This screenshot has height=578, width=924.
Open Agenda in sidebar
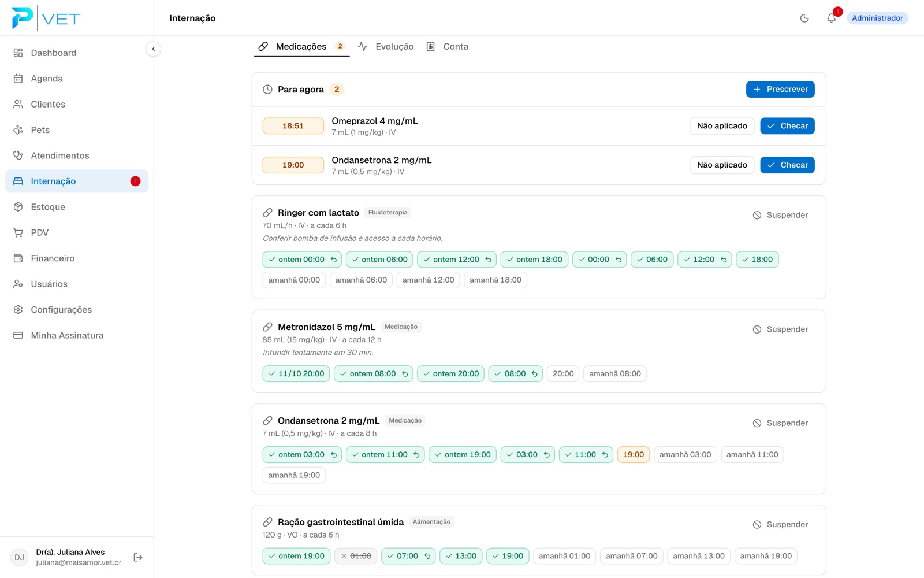(77, 79)
